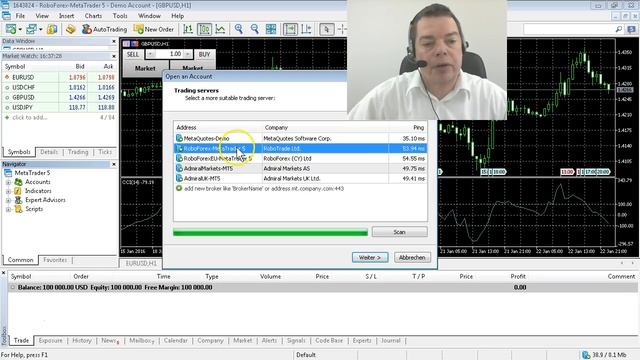Click the Weiter button

(370, 258)
